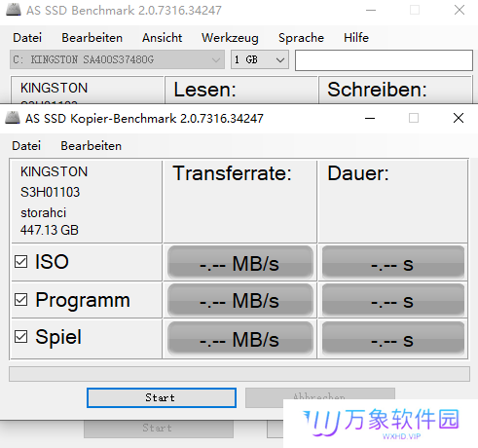The height and width of the screenshot is (448, 478).
Task: Expand the drive selection dropdown C: KINGSTON
Action: click(117, 59)
